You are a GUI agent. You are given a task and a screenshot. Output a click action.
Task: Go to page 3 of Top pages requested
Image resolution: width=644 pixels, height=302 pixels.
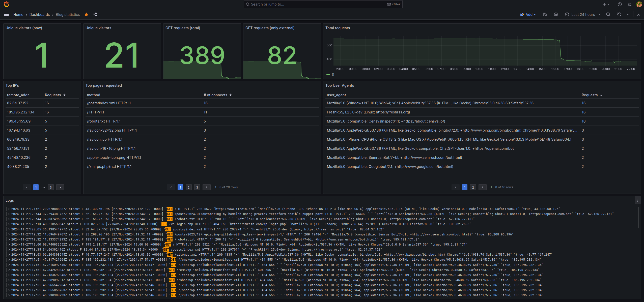[x=197, y=187]
